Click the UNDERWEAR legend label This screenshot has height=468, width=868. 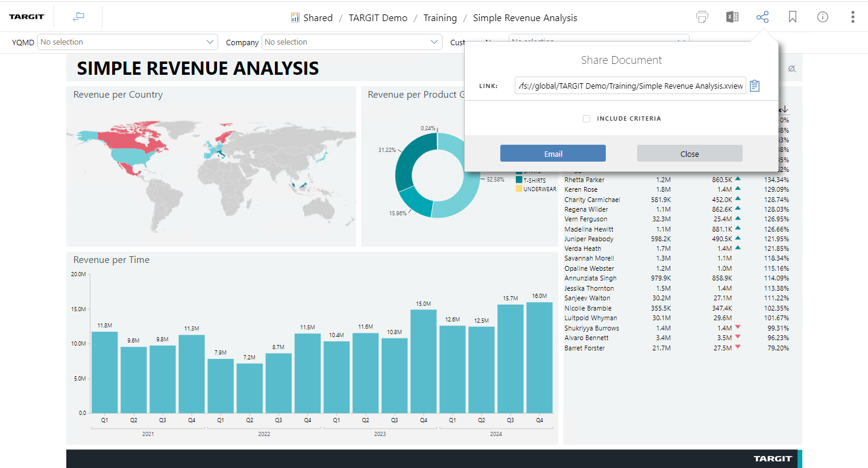pos(540,189)
